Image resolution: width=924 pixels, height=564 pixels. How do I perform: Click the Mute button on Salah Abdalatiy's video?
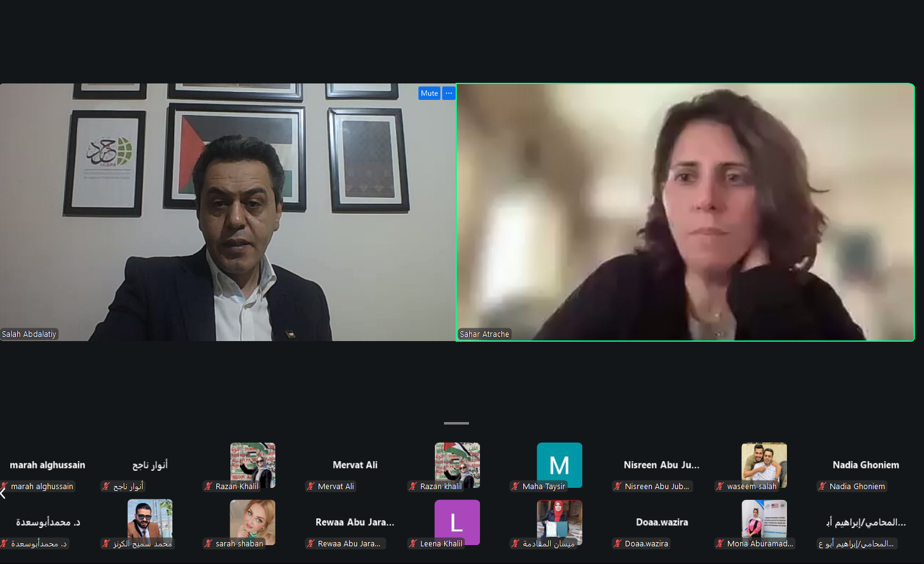pyautogui.click(x=429, y=93)
